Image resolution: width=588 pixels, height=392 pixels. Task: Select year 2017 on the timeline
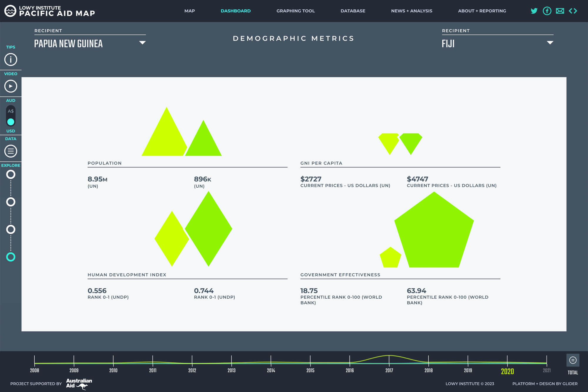point(389,370)
